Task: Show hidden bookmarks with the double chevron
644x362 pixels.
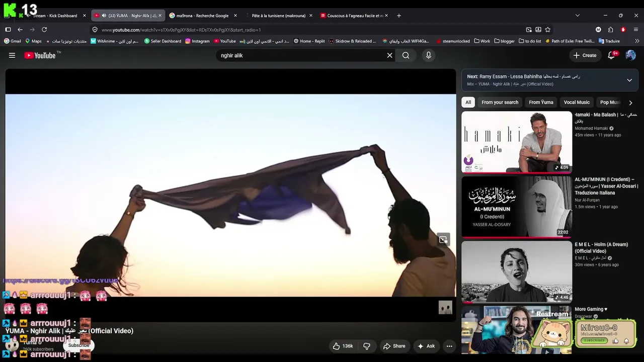Action: pyautogui.click(x=637, y=41)
